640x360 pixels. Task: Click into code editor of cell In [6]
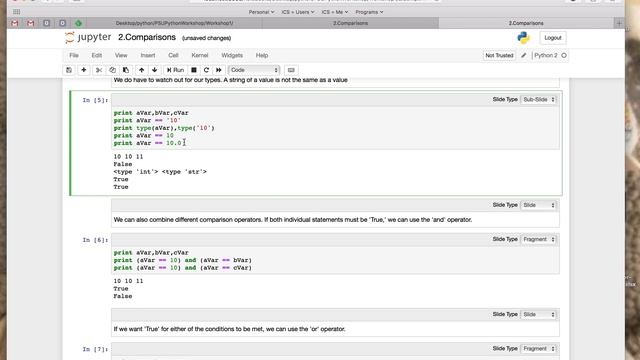click(335, 260)
